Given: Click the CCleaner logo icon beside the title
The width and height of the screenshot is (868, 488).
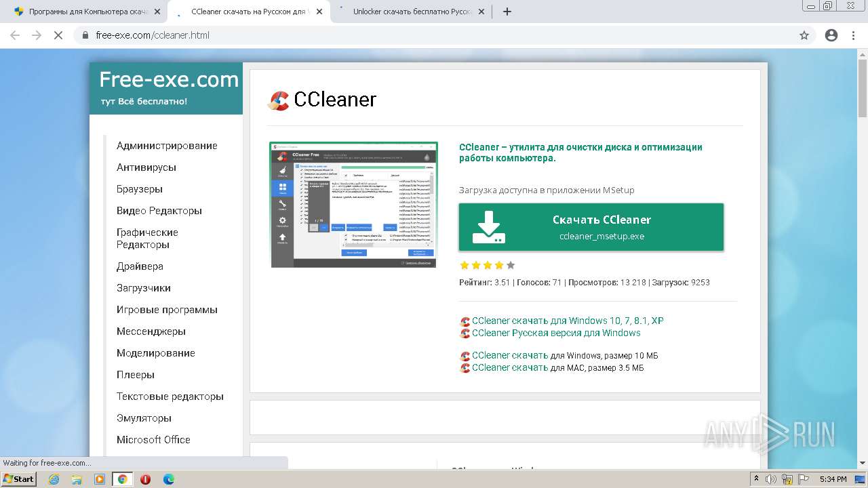Looking at the screenshot, I should tap(279, 100).
